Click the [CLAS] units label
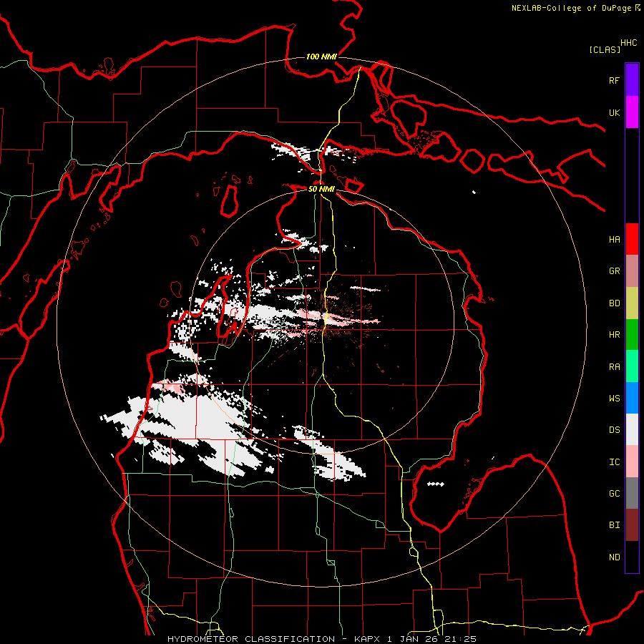 tap(605, 49)
